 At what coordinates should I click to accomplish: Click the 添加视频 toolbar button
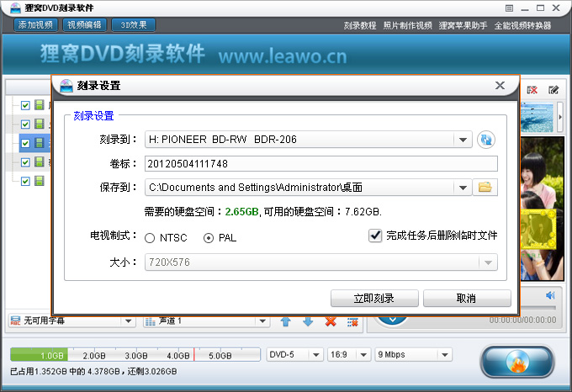click(35, 25)
